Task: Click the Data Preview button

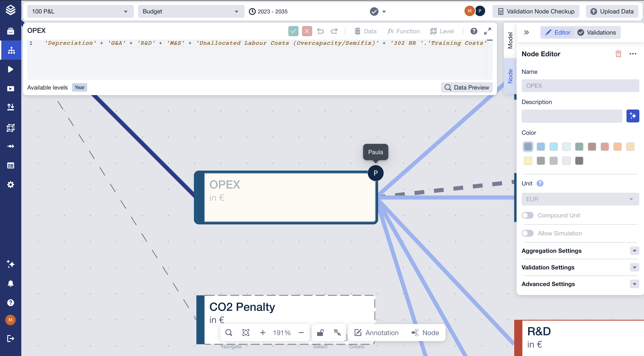Action: (466, 87)
